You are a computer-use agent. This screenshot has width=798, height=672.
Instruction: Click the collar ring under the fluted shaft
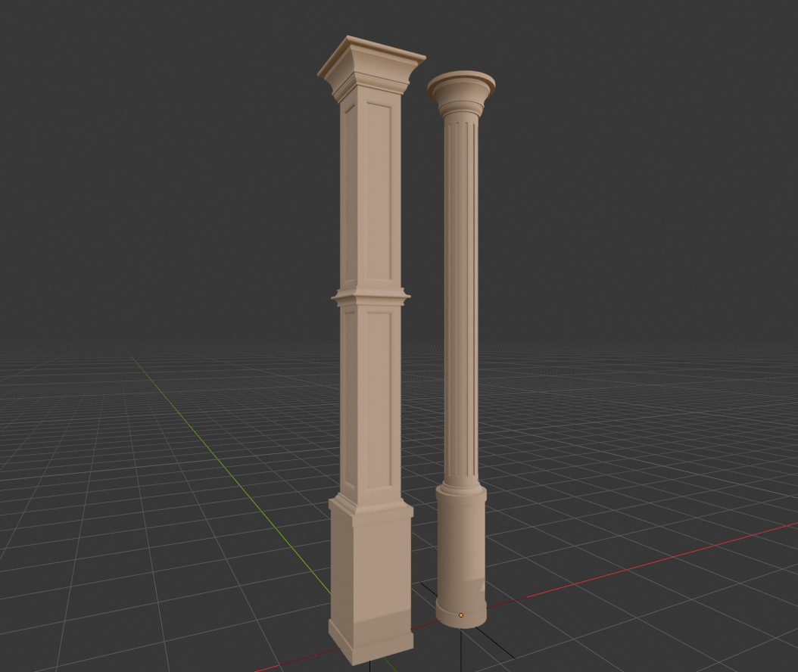tap(461, 490)
